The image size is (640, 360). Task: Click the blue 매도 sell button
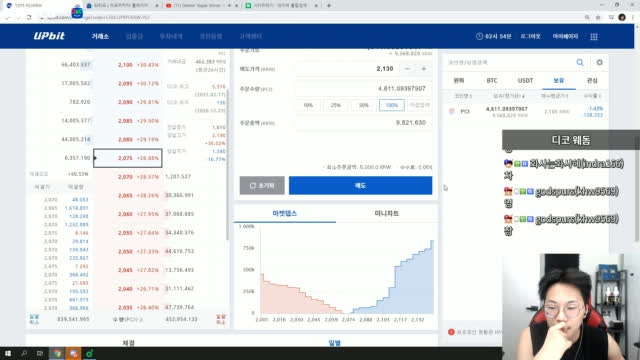(x=360, y=185)
